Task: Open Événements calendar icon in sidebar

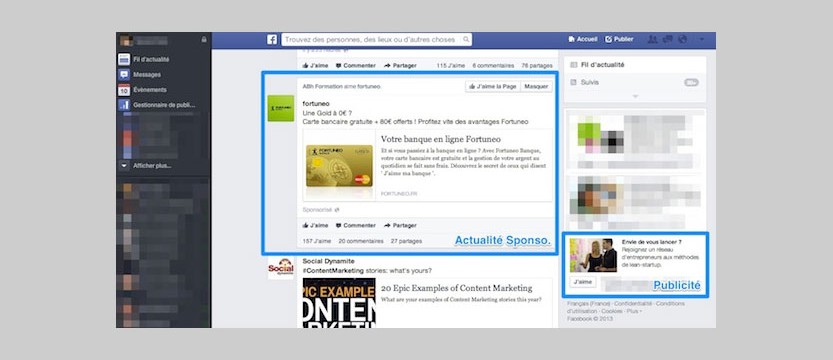Action: 124,90
